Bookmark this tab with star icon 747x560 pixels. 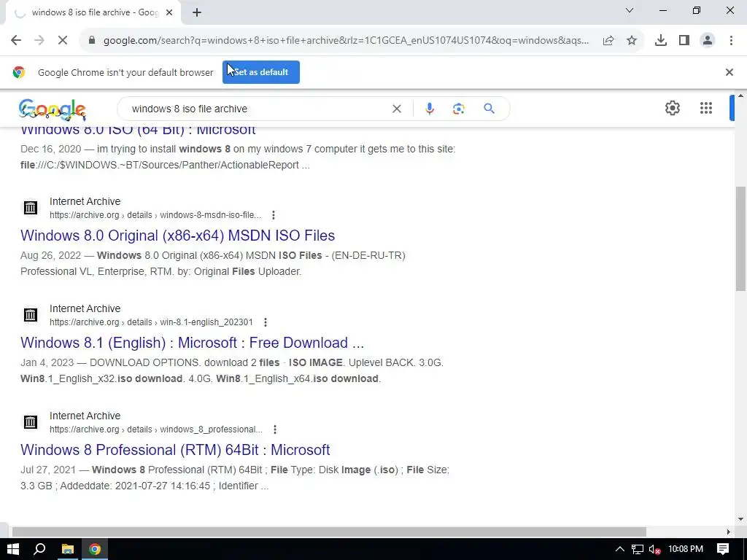632,41
